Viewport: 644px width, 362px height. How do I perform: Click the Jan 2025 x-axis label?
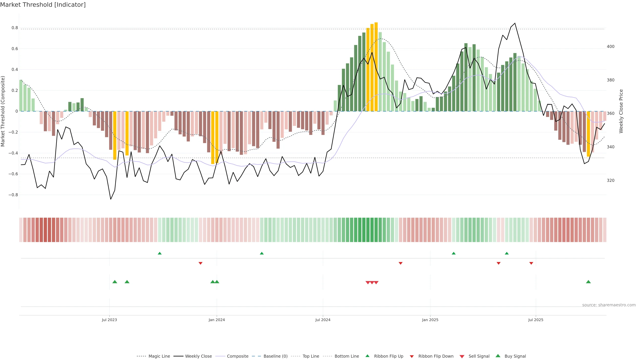(430, 320)
